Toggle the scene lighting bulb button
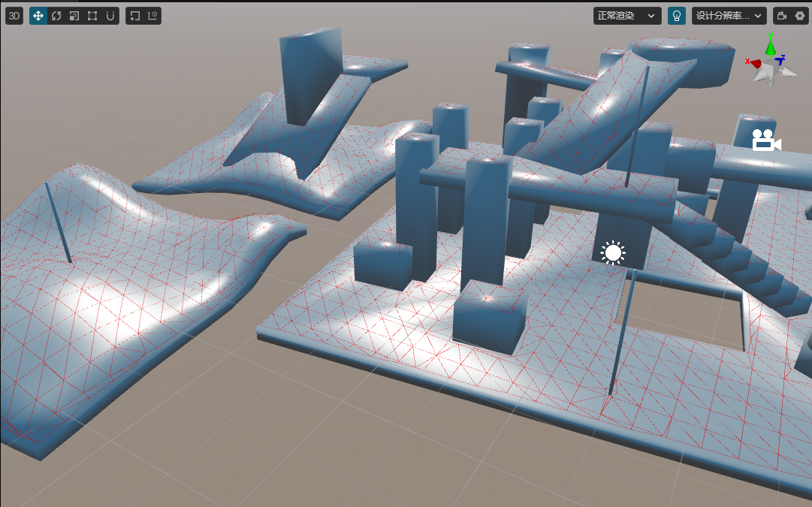 [x=676, y=16]
